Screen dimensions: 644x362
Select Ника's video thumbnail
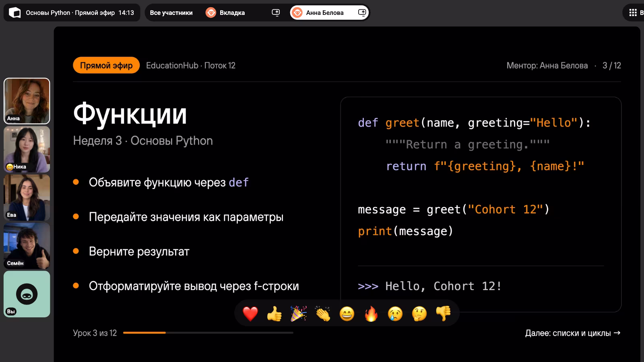tap(27, 149)
